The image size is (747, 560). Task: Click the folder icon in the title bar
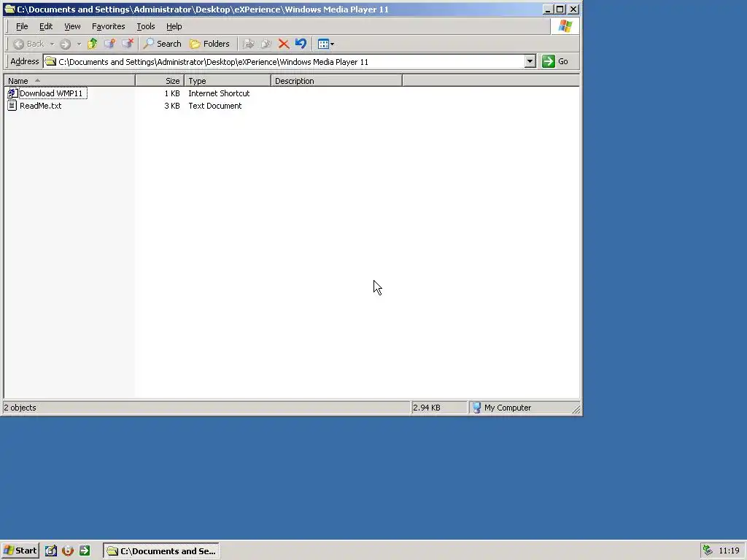[x=9, y=9]
